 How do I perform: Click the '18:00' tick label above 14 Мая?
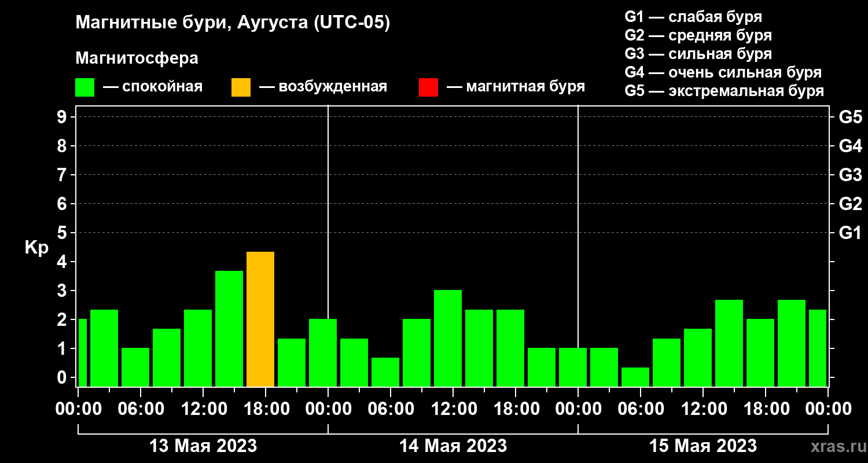516,409
